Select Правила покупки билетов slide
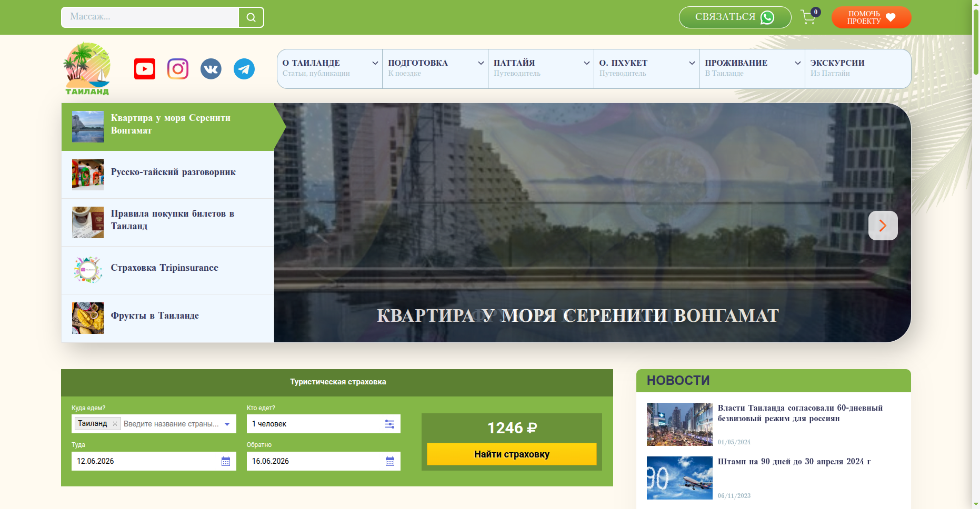The height and width of the screenshot is (509, 980). 168,222
